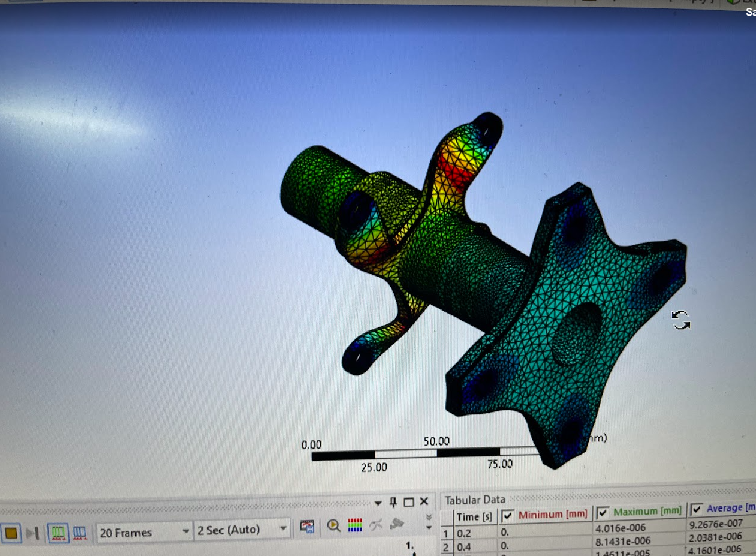Pin the animation panel
This screenshot has width=756, height=556.
coord(393,502)
